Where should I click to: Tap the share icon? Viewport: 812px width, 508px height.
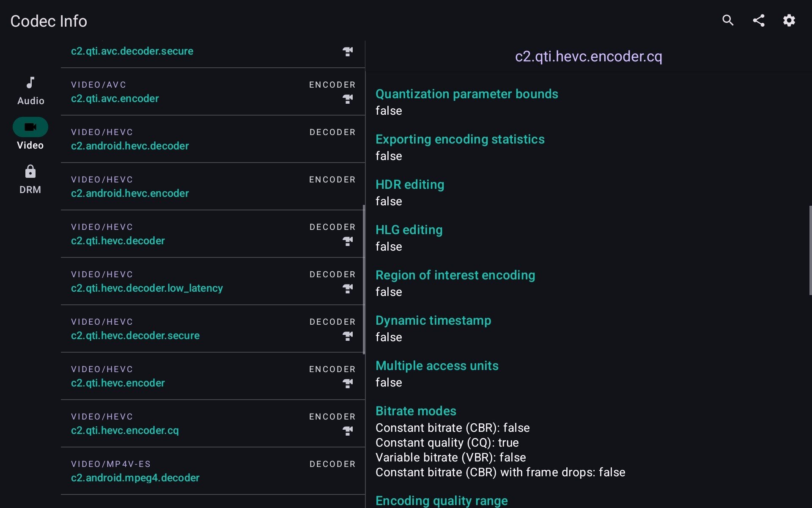coord(759,20)
